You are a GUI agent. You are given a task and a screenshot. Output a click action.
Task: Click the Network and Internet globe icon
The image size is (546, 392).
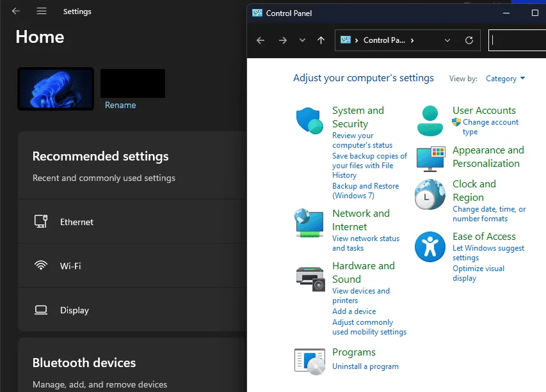[x=309, y=223]
